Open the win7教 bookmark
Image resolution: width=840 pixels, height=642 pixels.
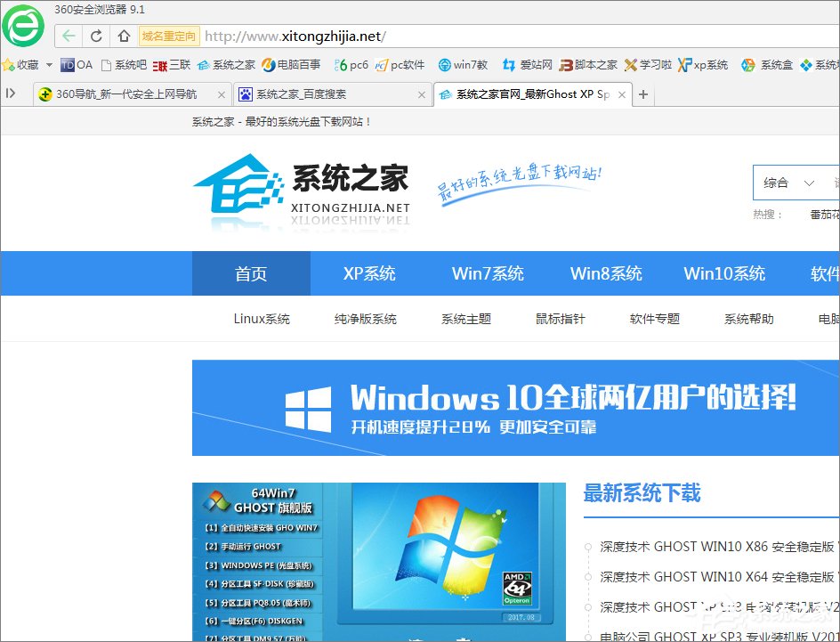pos(463,65)
